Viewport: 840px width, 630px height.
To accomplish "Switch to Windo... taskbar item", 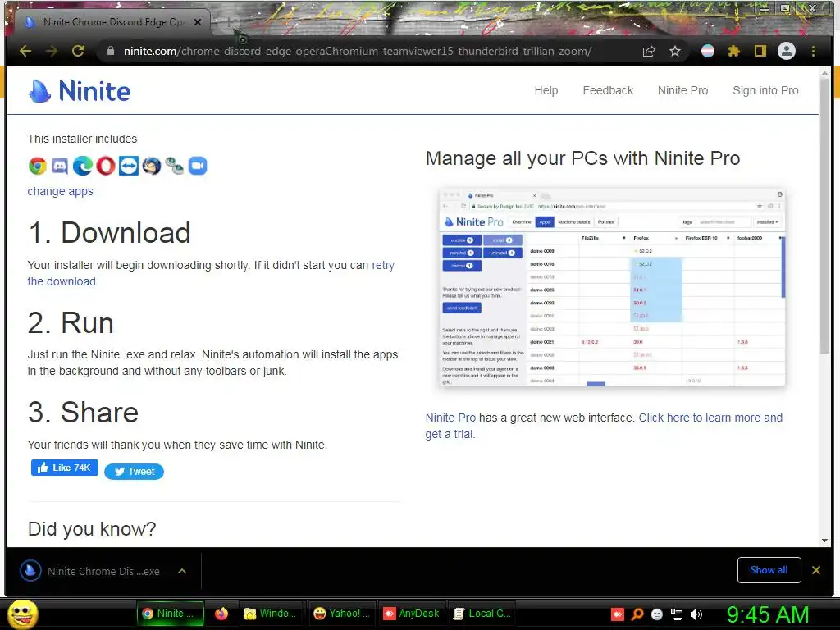I will (x=271, y=614).
